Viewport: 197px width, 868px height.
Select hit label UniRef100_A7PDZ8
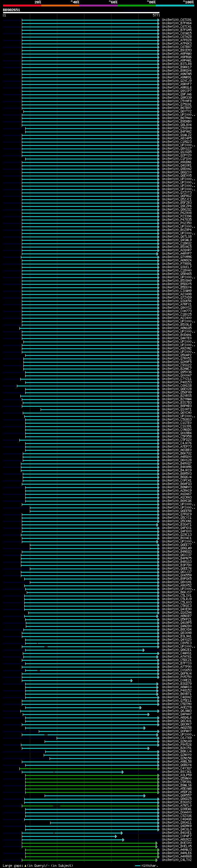(177, 40)
